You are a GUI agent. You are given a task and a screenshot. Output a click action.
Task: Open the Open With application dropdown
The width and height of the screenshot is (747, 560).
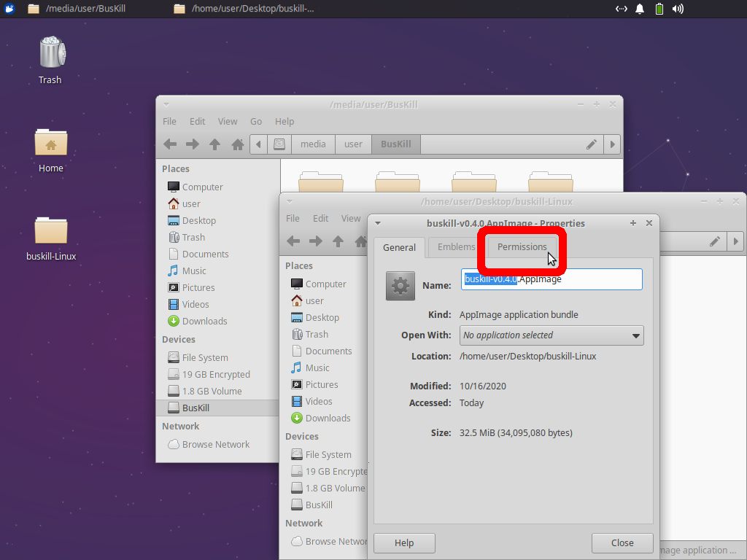pos(551,335)
